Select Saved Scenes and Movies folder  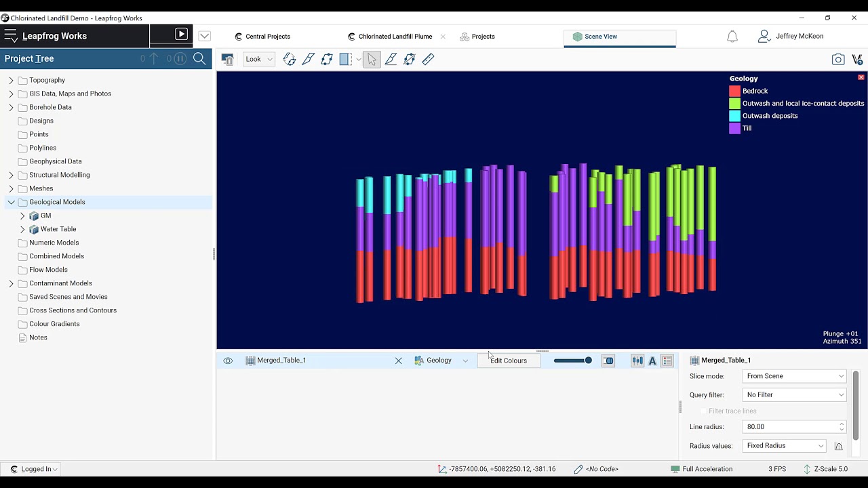[x=68, y=297]
